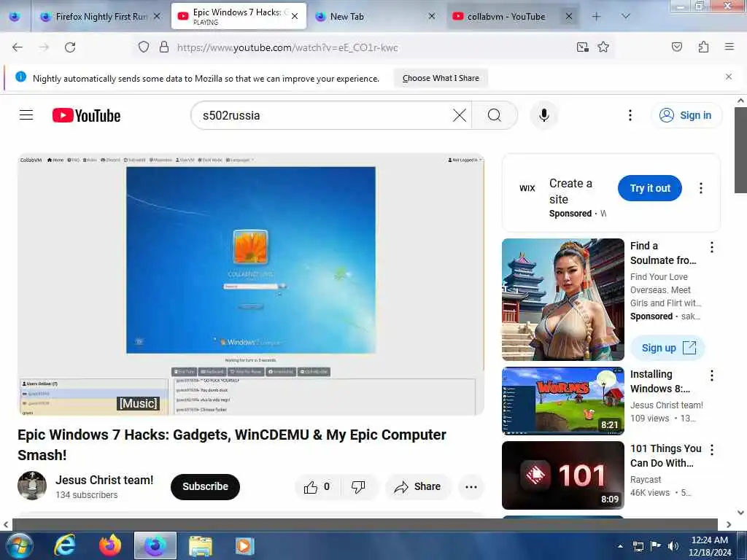Viewport: 747px width, 560px height.
Task: Subscribe to Jesus Christ team channel
Action: point(205,486)
